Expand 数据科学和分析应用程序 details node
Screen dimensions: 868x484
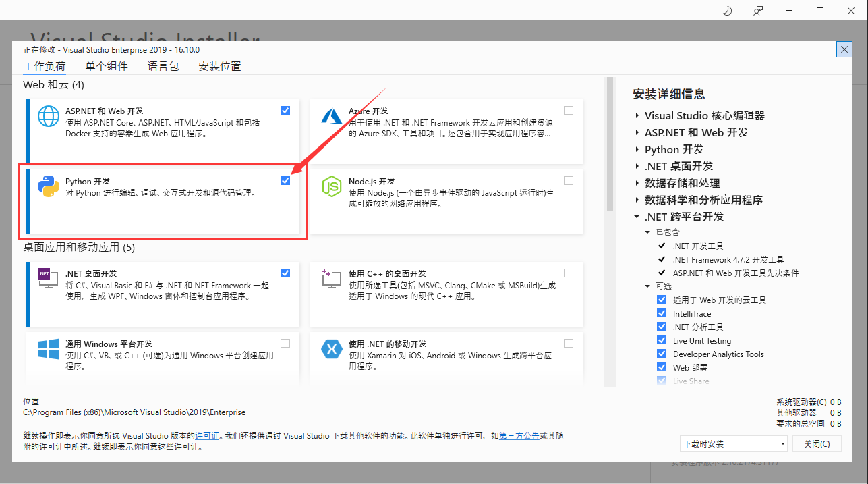pos(637,200)
